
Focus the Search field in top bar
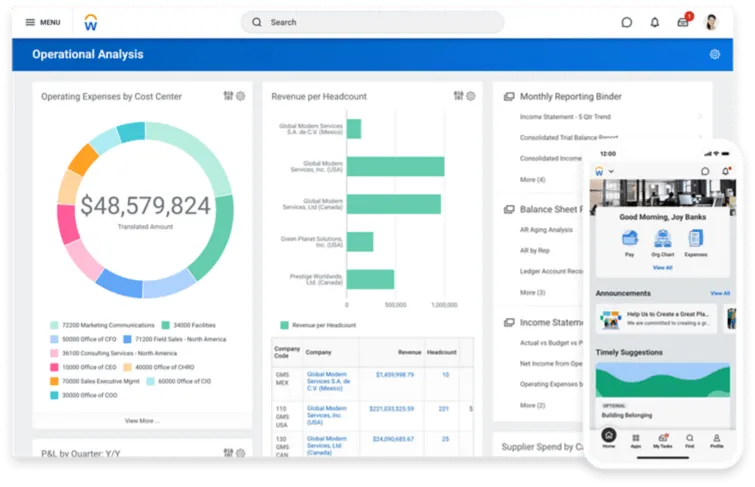click(372, 22)
